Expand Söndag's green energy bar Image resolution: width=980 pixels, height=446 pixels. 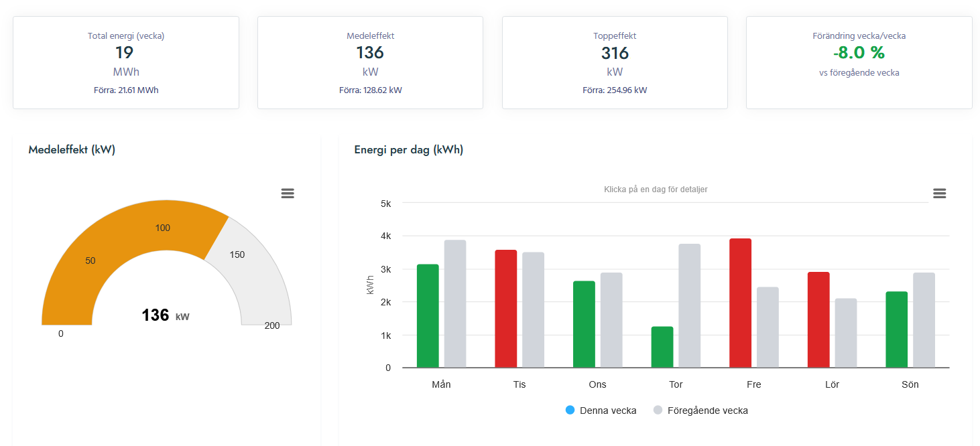pos(896,328)
